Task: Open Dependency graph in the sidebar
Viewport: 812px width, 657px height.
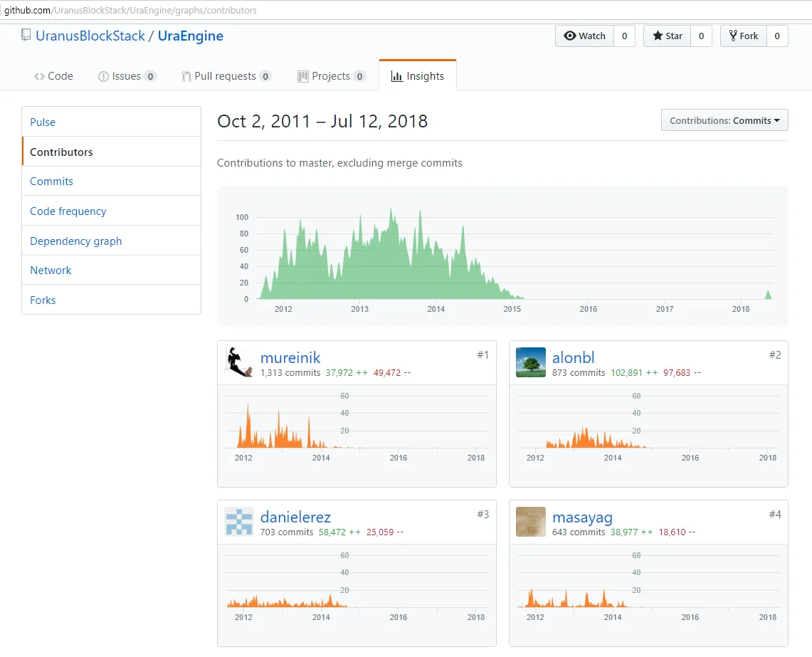Action: (x=111, y=241)
